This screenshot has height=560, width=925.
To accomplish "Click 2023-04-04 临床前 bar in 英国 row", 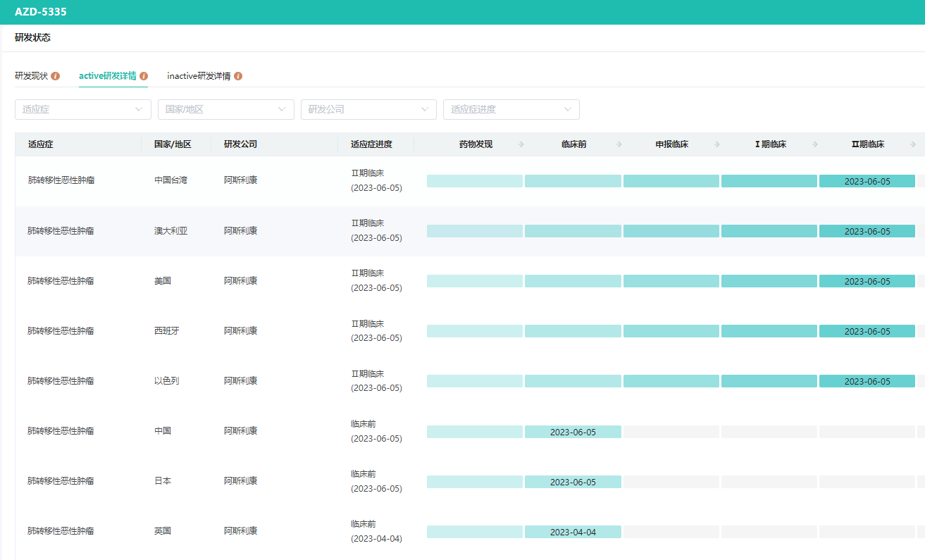I will point(573,532).
